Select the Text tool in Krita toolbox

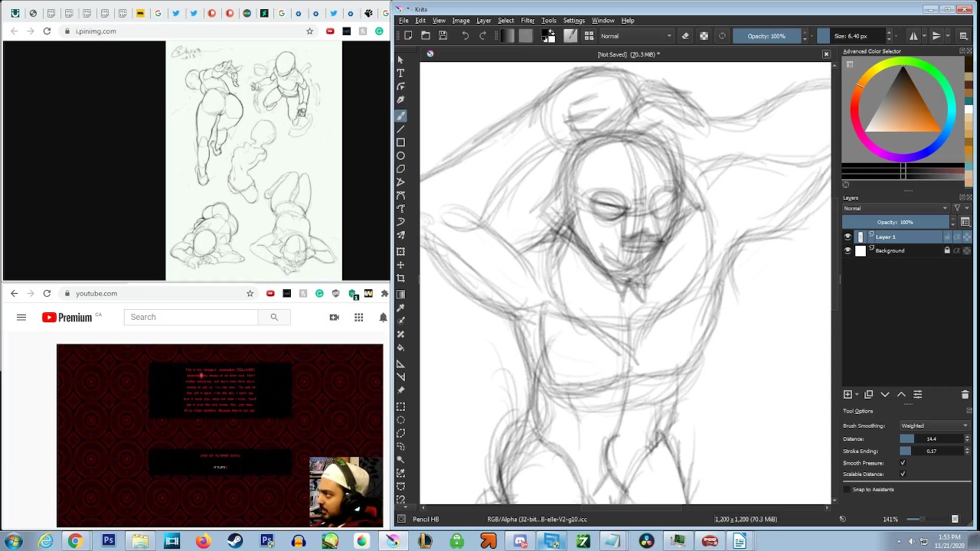(x=400, y=73)
